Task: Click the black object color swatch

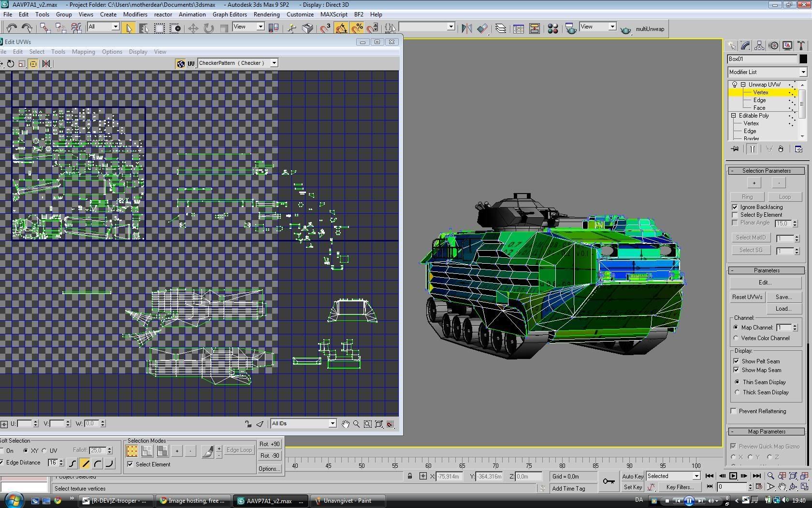Action: 803,59
